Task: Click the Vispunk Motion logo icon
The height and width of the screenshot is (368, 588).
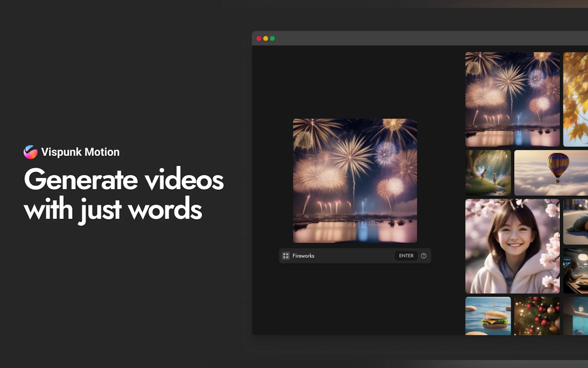Action: click(30, 152)
